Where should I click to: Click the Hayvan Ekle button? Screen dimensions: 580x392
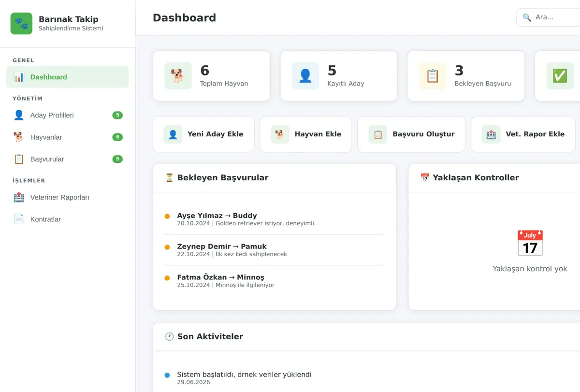click(x=306, y=134)
